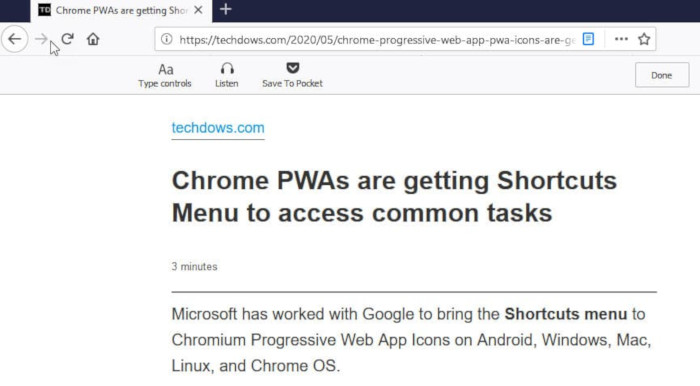Save article to Pocket
Viewport: 700px width, 386px height.
pos(292,75)
